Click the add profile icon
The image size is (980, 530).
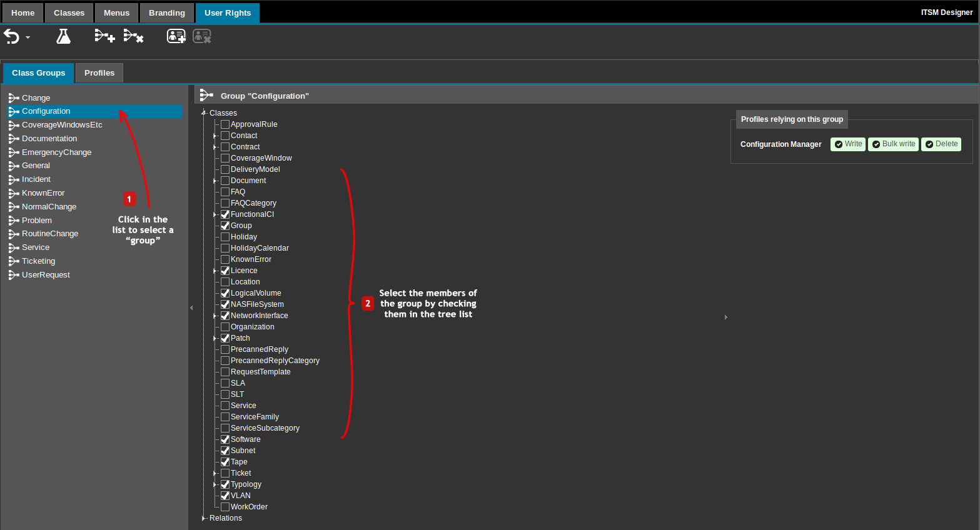pos(176,36)
